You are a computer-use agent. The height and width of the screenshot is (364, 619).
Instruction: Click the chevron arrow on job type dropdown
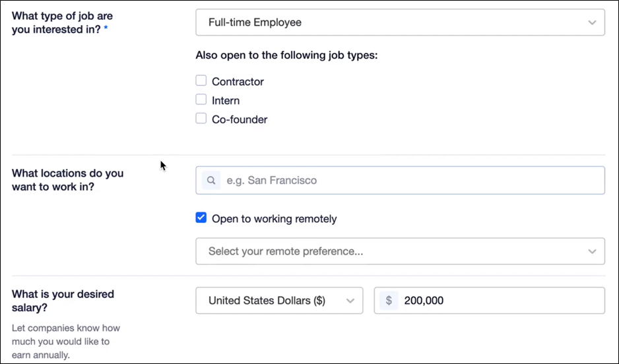592,22
